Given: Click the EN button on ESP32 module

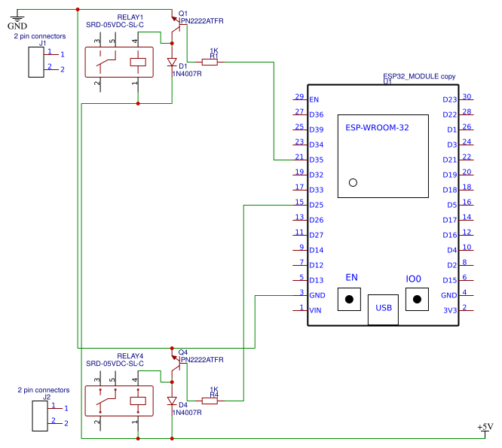Looking at the screenshot, I should point(349,300).
